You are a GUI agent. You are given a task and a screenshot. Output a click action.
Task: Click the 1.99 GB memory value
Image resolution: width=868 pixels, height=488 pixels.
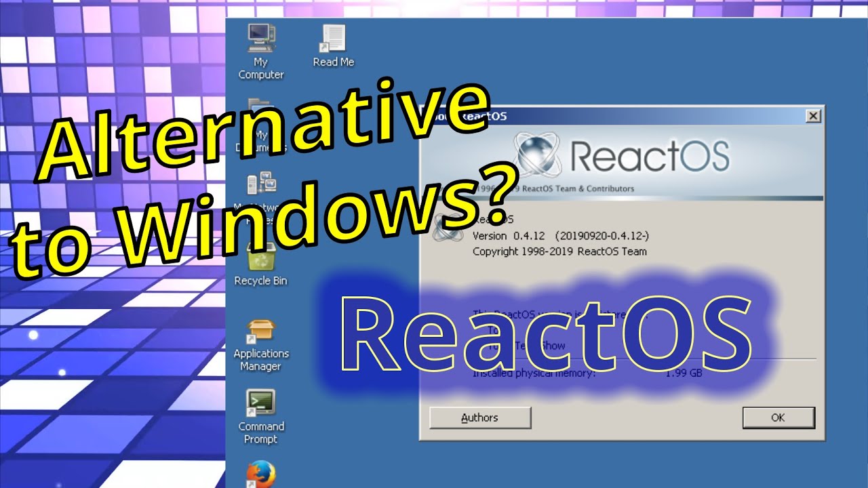pos(684,373)
